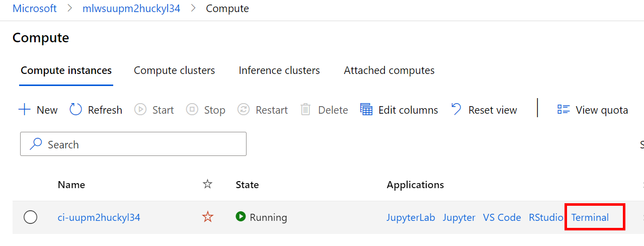Click the New button label
Image resolution: width=644 pixels, height=246 pixels.
(x=47, y=110)
